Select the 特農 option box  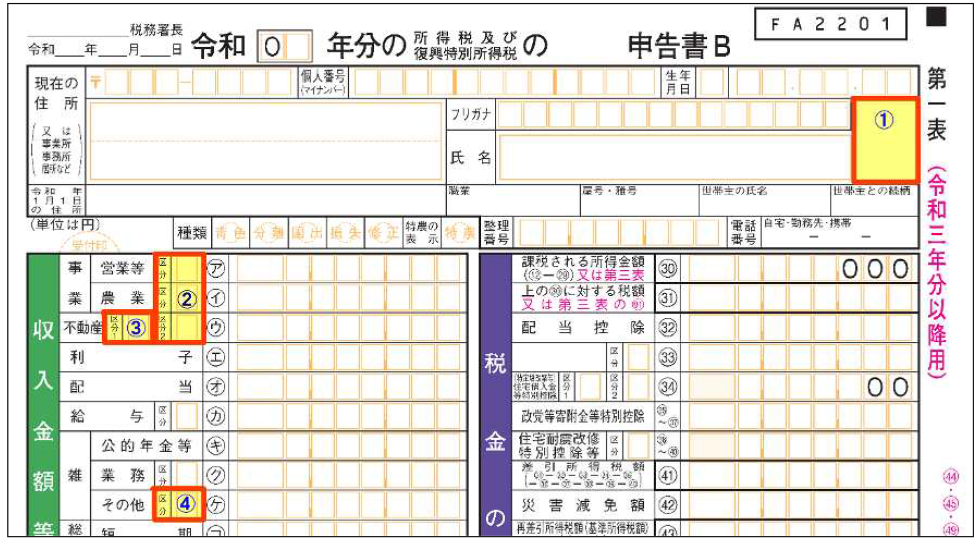pos(460,233)
